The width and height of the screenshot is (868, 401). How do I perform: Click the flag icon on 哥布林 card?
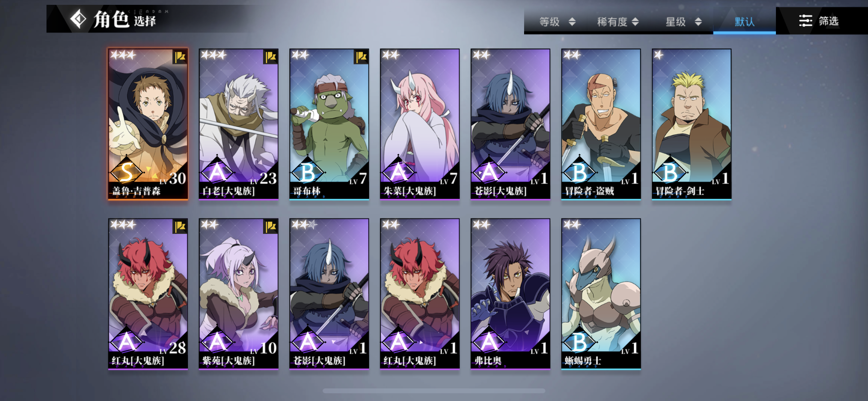(361, 57)
